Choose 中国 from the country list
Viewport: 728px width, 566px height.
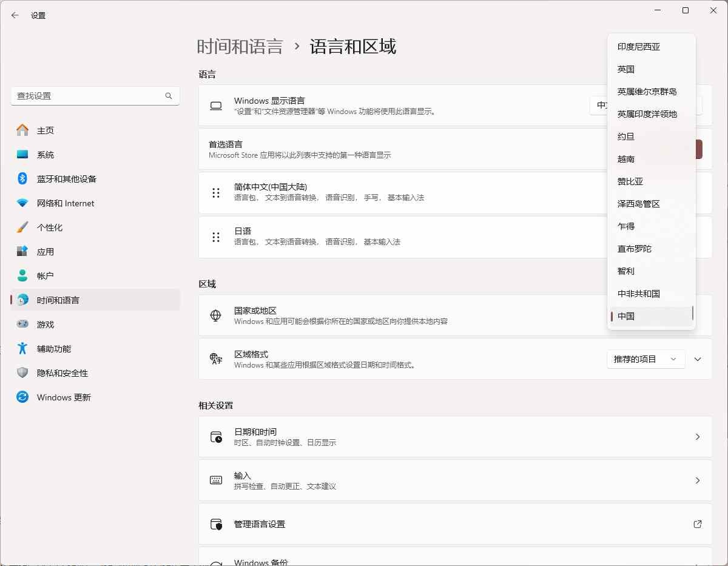point(651,316)
